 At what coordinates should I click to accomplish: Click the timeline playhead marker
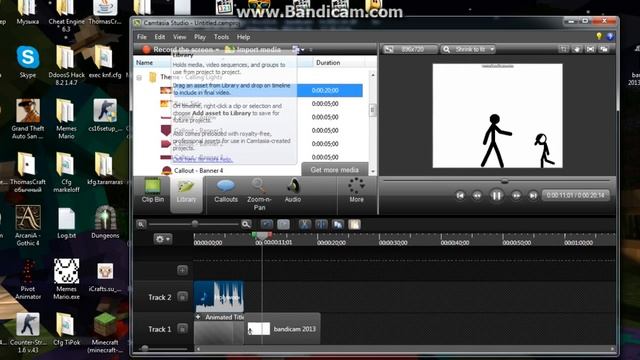point(262,236)
